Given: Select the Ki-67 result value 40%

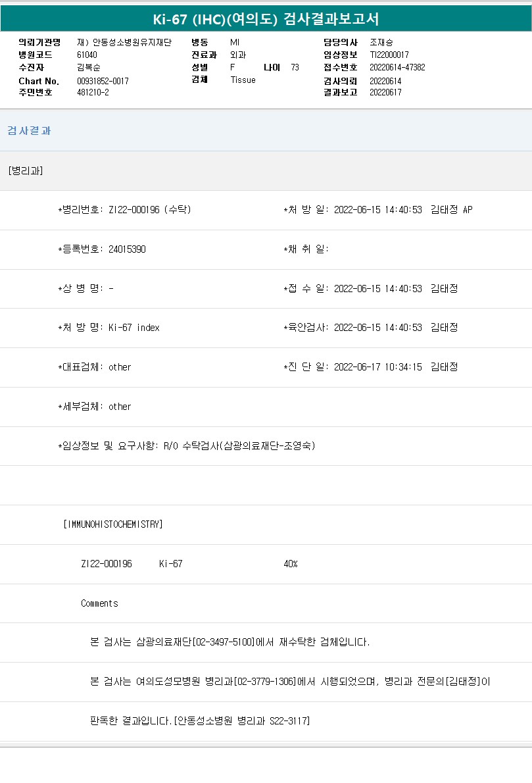Looking at the screenshot, I should [291, 564].
